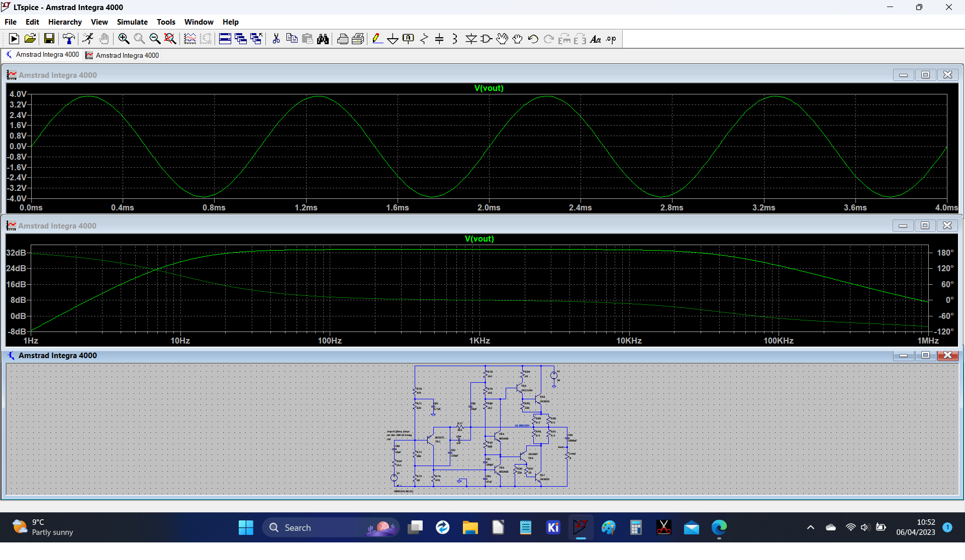Image resolution: width=965 pixels, height=560 pixels.
Task: Open a file with the folder icon
Action: (x=30, y=39)
